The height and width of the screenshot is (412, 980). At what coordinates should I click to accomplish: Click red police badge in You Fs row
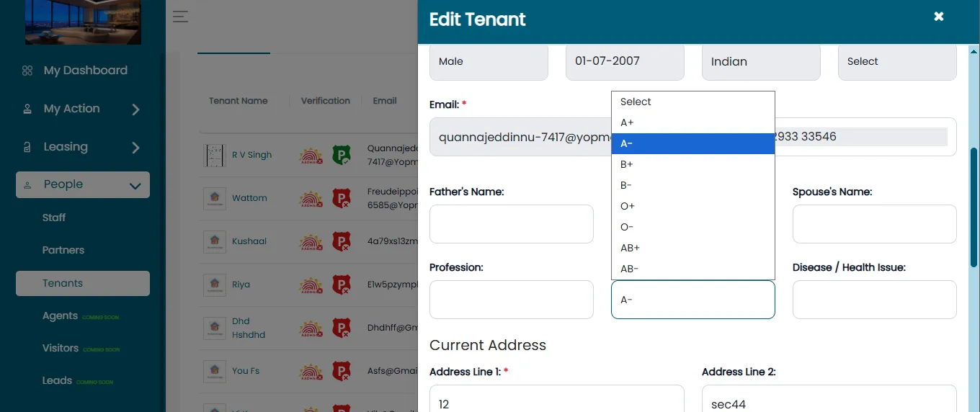pos(341,371)
